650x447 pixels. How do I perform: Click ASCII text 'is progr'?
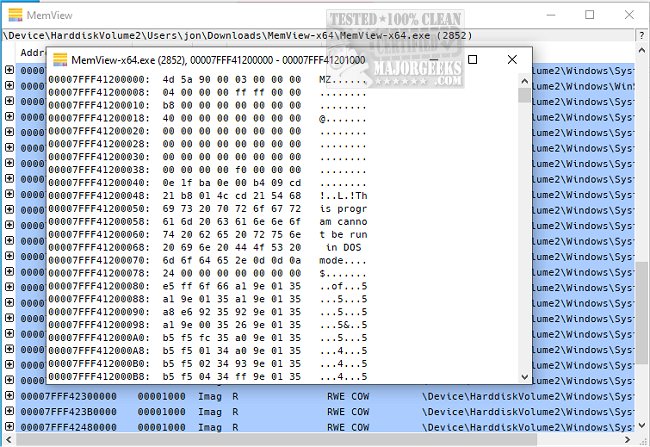(343, 209)
